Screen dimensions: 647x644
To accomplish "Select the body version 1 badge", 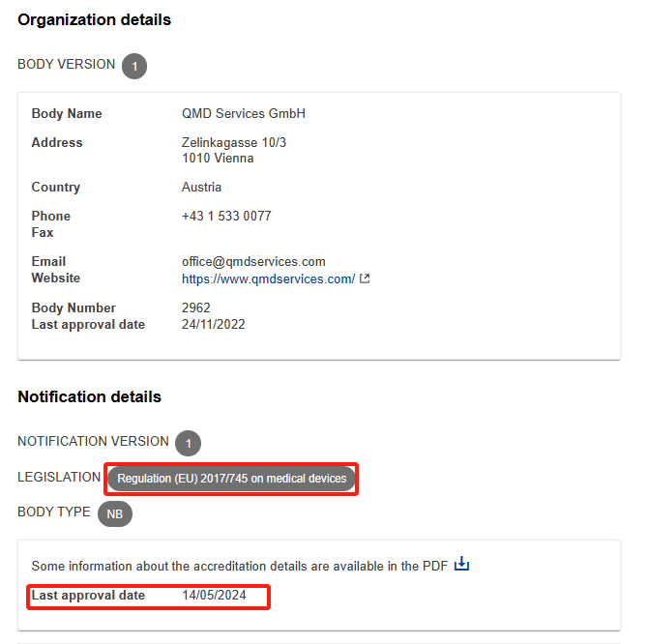I will [x=134, y=66].
